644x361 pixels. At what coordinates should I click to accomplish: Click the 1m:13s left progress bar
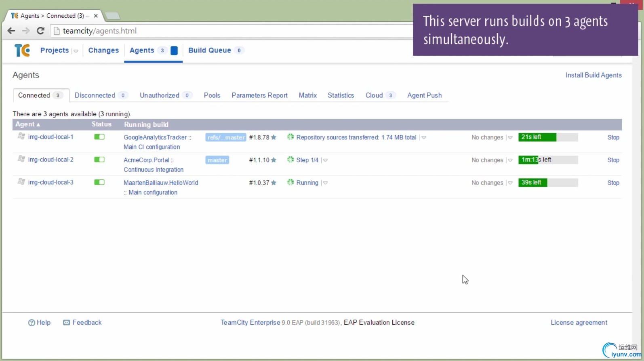pos(548,160)
